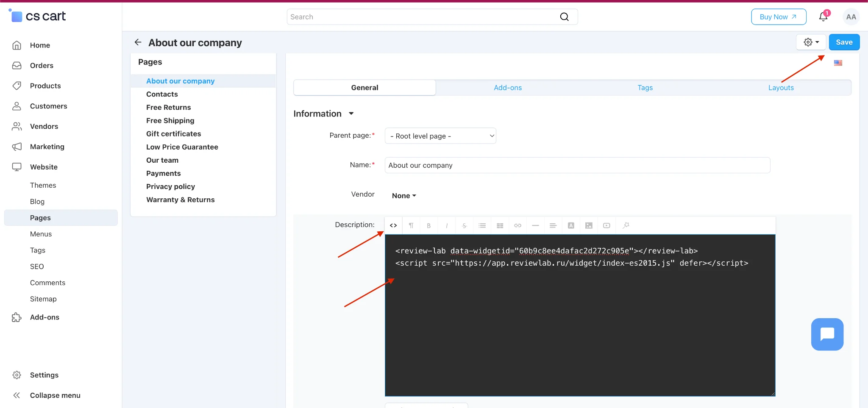The height and width of the screenshot is (408, 868).
Task: Toggle HTML source code view in editor
Action: pyautogui.click(x=393, y=225)
